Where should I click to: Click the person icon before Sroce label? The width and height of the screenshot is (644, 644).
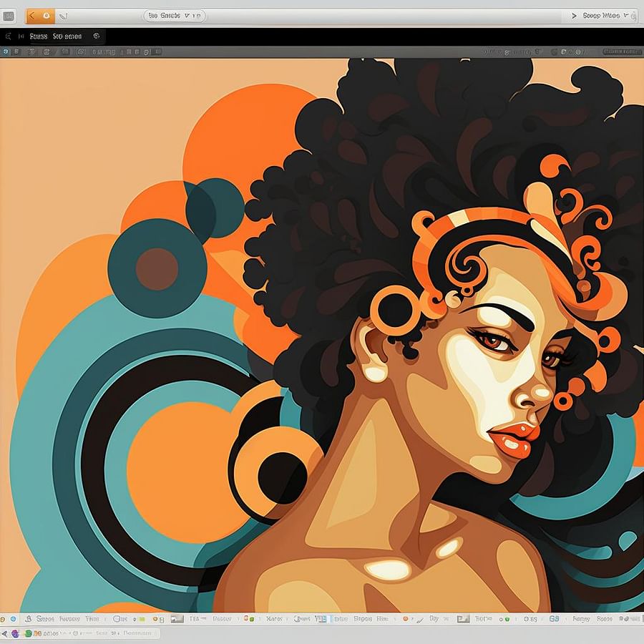[x=28, y=618]
